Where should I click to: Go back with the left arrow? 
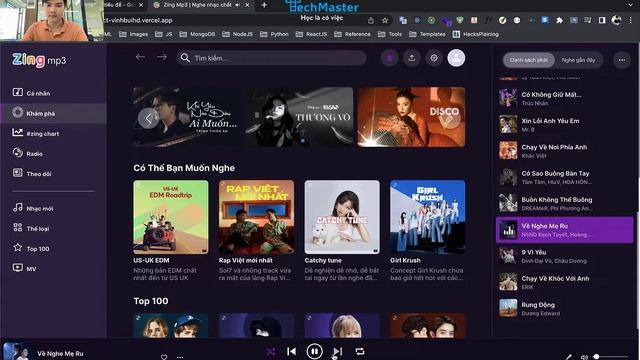[140, 57]
